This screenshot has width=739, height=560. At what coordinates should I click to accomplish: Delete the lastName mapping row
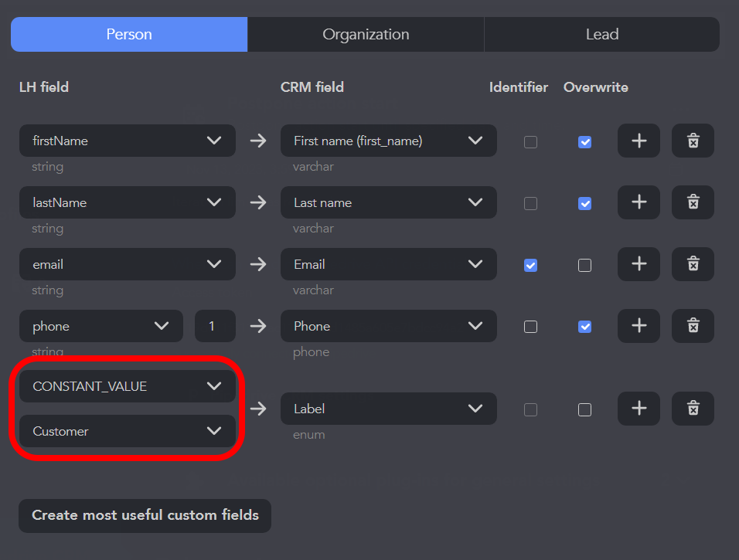coord(693,202)
